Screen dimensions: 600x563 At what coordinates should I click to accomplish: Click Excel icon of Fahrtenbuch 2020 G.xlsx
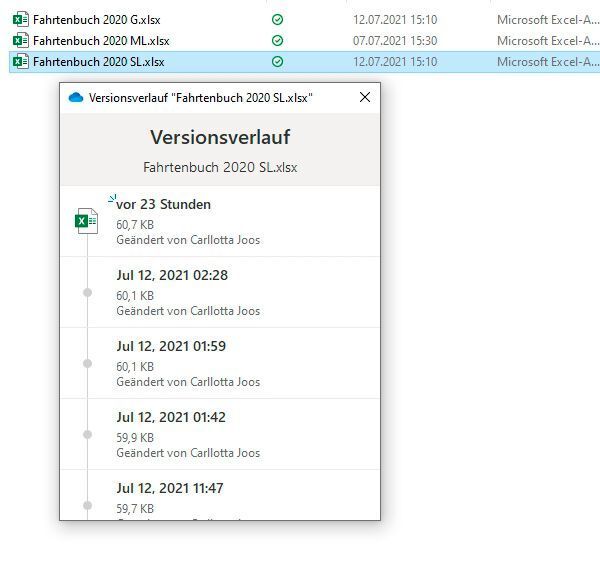coord(21,19)
